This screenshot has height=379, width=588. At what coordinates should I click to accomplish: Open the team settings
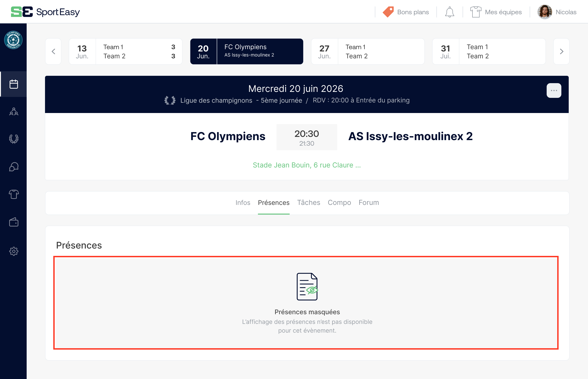[14, 251]
